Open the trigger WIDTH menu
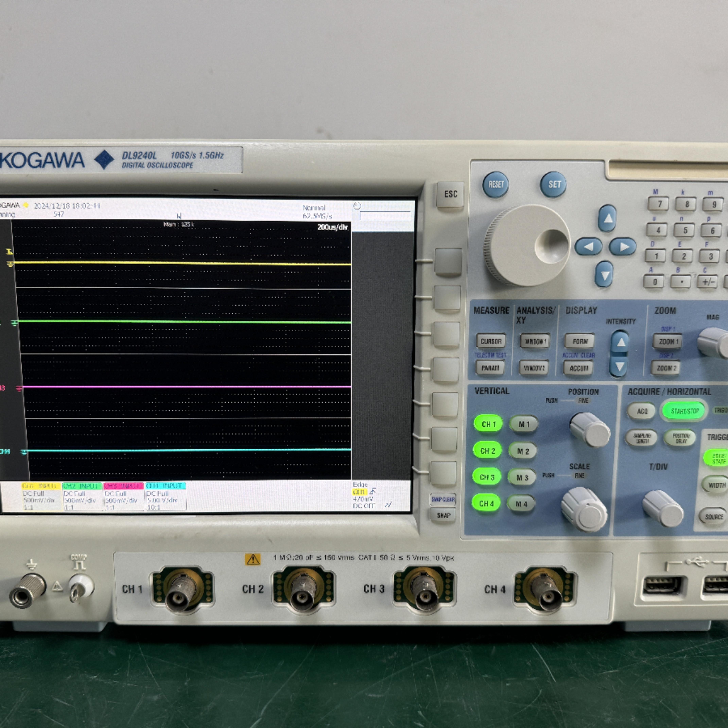 tap(716, 485)
